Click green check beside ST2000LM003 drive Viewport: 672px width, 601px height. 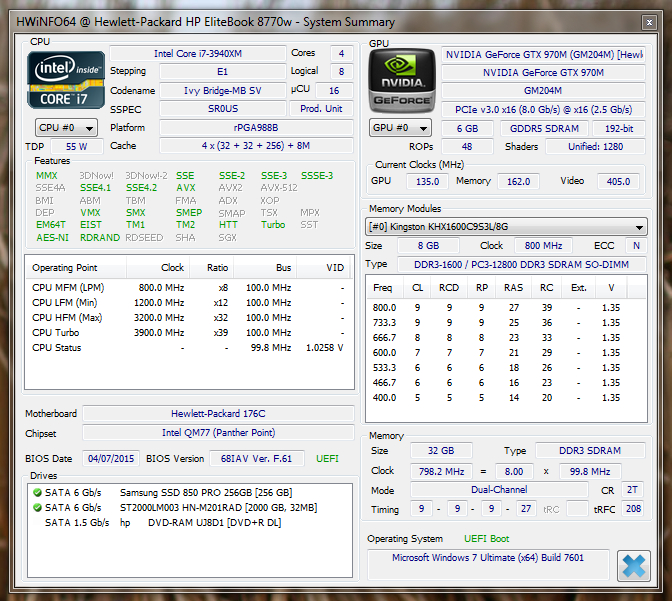tap(37, 508)
